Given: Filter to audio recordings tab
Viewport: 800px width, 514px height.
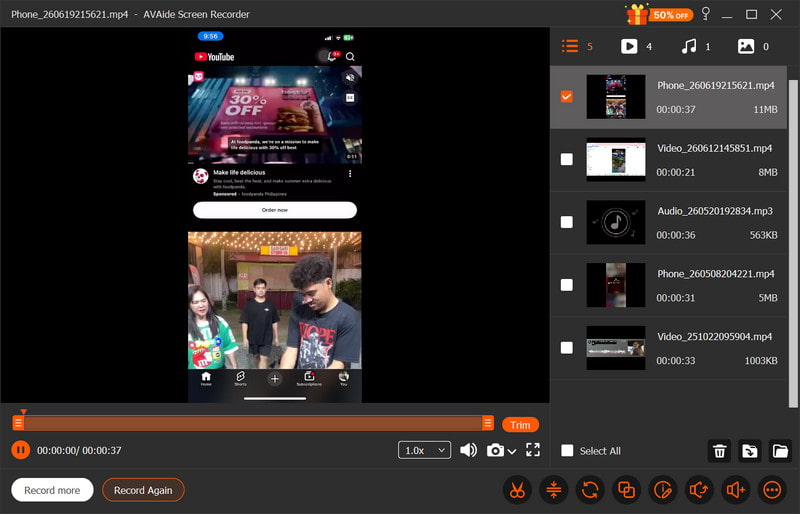Looking at the screenshot, I should (x=696, y=46).
